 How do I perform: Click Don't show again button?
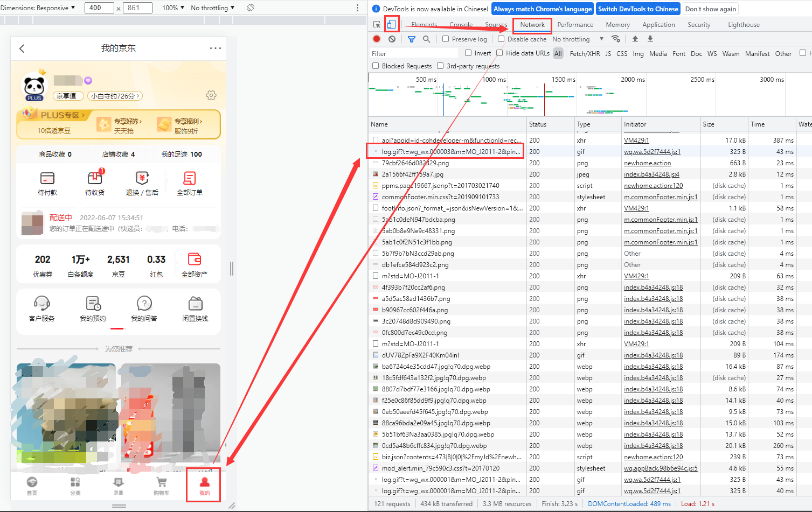click(710, 9)
